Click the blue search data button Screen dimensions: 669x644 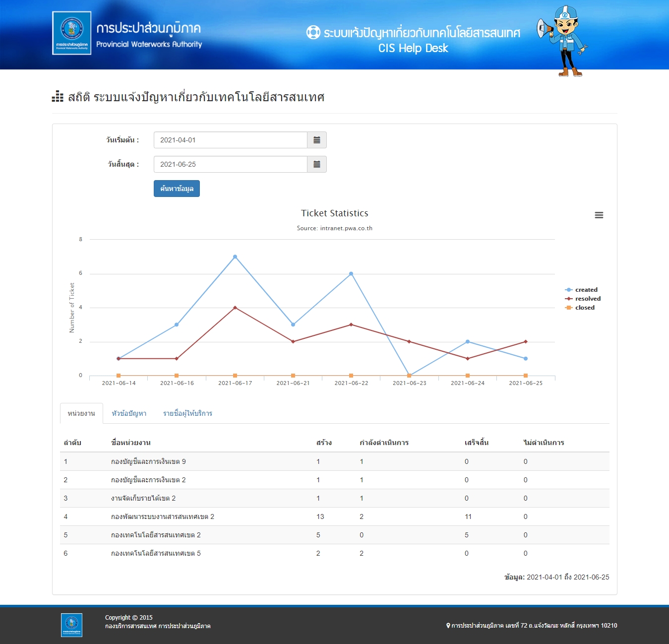(x=177, y=189)
